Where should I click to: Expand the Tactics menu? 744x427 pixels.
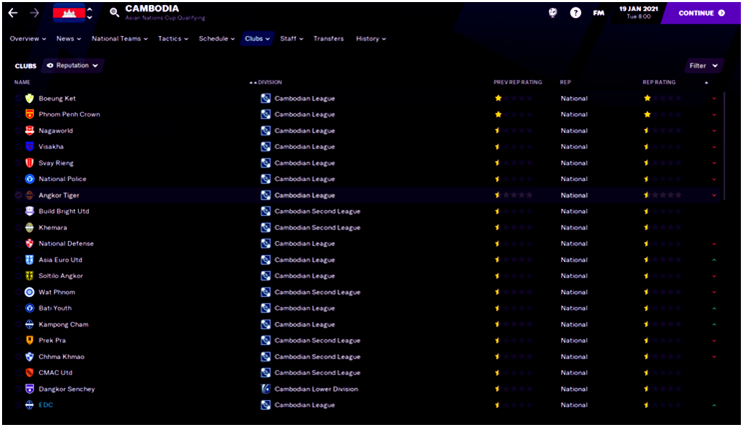pyautogui.click(x=173, y=38)
